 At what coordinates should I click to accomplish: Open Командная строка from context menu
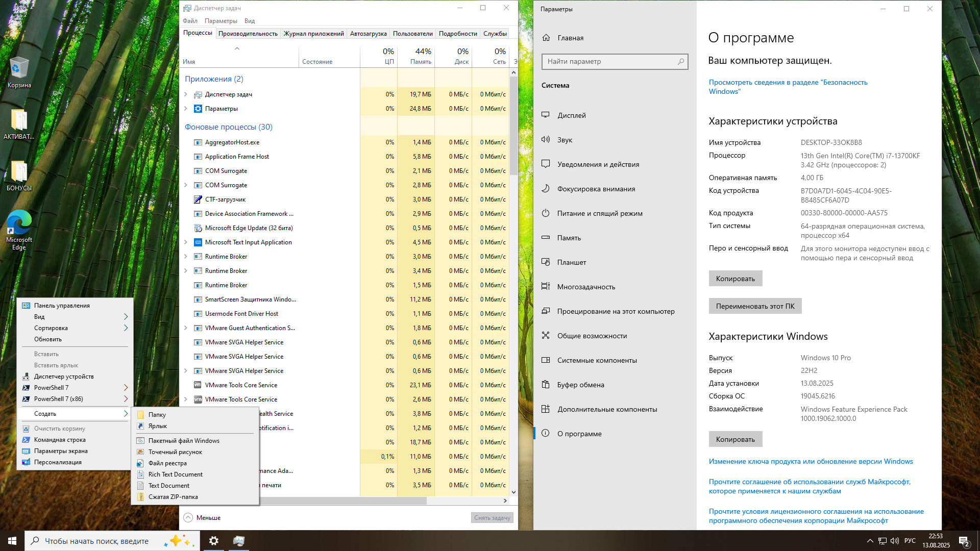click(x=75, y=440)
